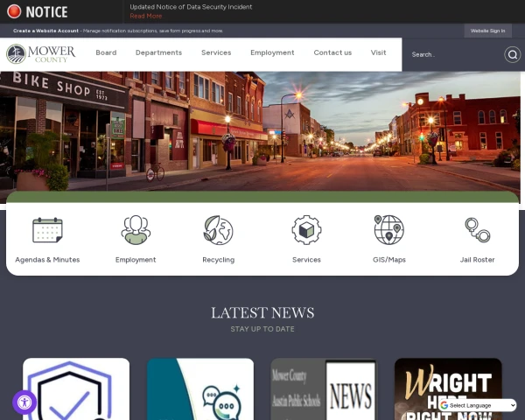Open the Wright Here Right Now thumbnail

pos(448,388)
